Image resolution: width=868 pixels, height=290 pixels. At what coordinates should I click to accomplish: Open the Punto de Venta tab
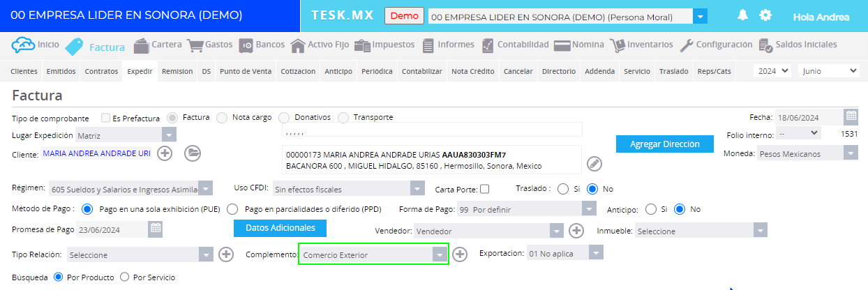click(246, 71)
